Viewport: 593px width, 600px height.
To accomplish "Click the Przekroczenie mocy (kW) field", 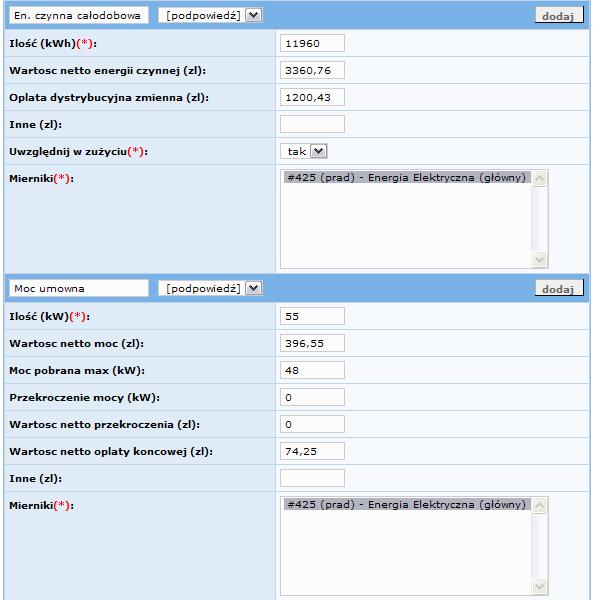I will coord(312,397).
